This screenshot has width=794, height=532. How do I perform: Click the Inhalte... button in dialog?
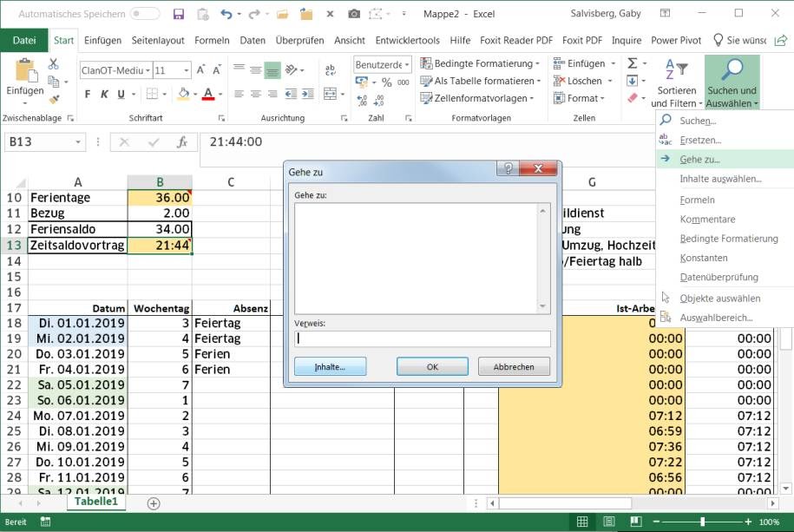330,367
